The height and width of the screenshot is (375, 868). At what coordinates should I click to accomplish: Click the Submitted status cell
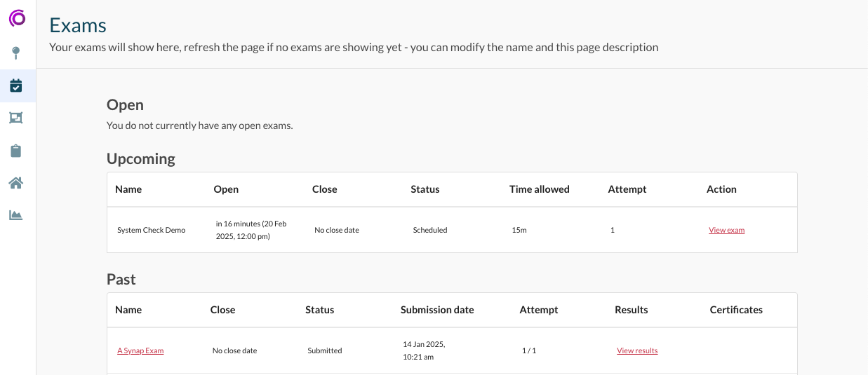(325, 350)
